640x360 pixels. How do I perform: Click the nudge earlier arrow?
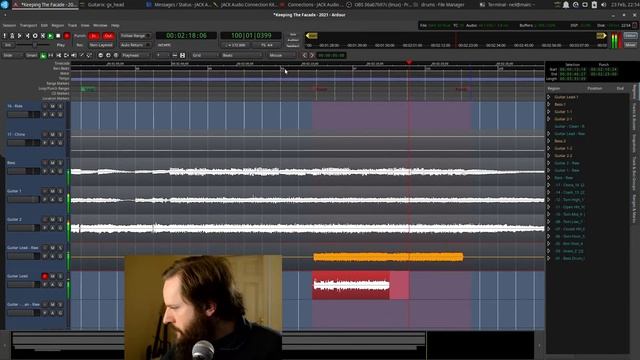[304, 56]
